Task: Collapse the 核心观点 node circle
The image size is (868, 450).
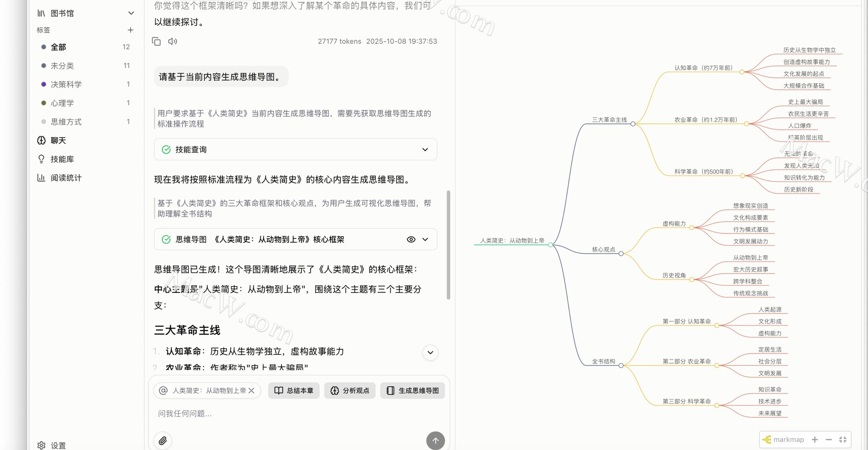Action: [621, 254]
